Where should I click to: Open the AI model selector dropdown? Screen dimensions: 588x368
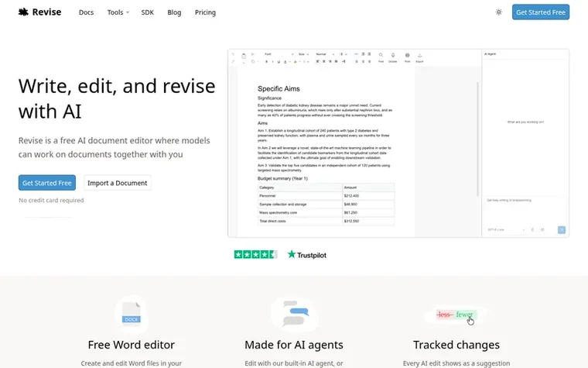coord(506,230)
